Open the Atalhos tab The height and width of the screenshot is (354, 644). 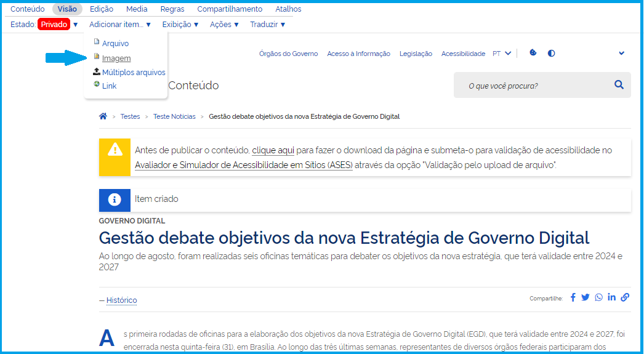[288, 9]
